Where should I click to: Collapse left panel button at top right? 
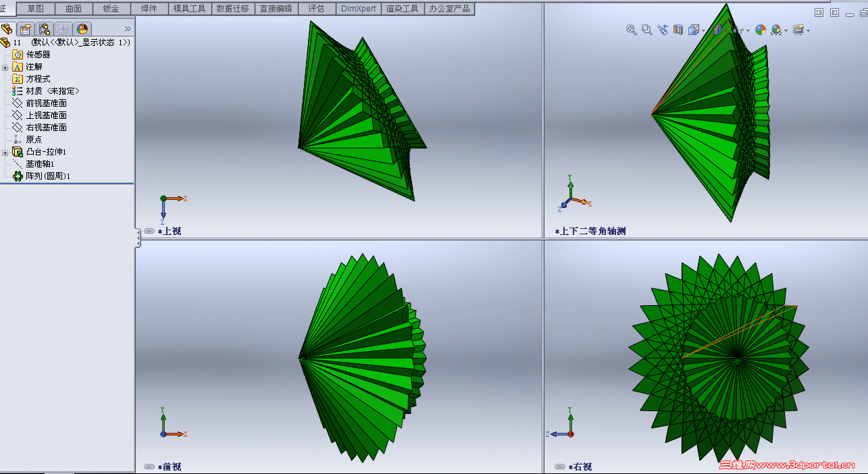(x=819, y=12)
